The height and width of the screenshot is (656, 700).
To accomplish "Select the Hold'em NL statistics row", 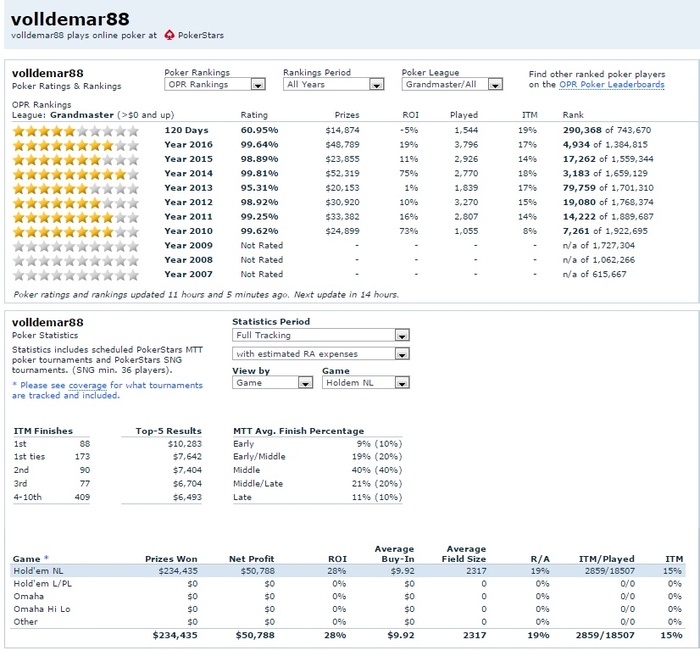I will coord(348,570).
